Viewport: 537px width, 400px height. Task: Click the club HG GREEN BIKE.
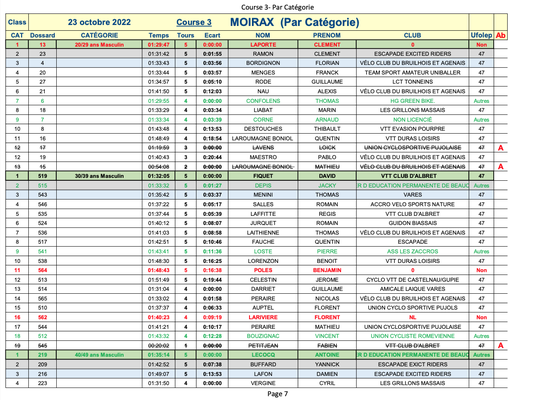click(412, 101)
